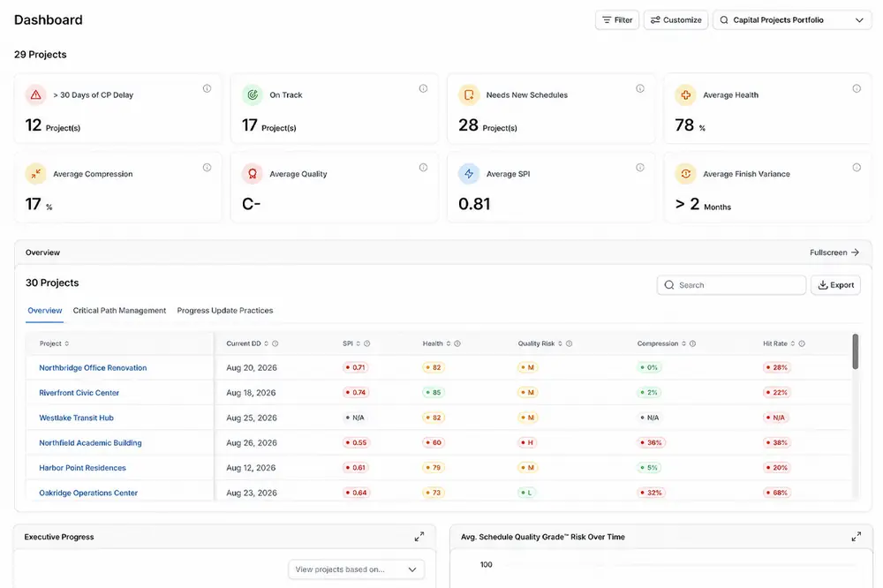Click the 73 Health badge
Screen dimensions: 883x588
(x=433, y=493)
